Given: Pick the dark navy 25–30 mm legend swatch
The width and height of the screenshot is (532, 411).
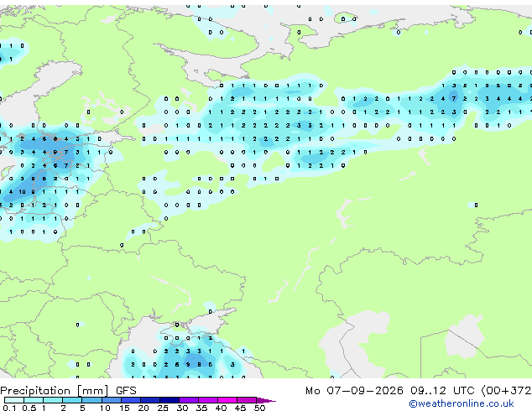Looking at the screenshot, I should point(170,400).
